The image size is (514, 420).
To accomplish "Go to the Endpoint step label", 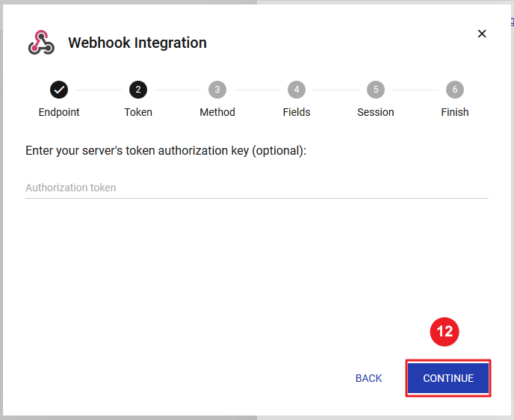I will [x=59, y=112].
